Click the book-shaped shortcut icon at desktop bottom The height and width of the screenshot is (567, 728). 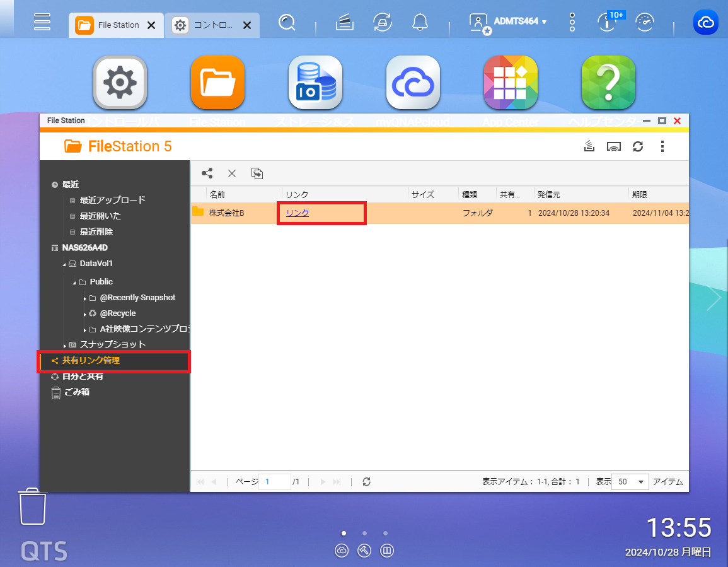click(387, 551)
